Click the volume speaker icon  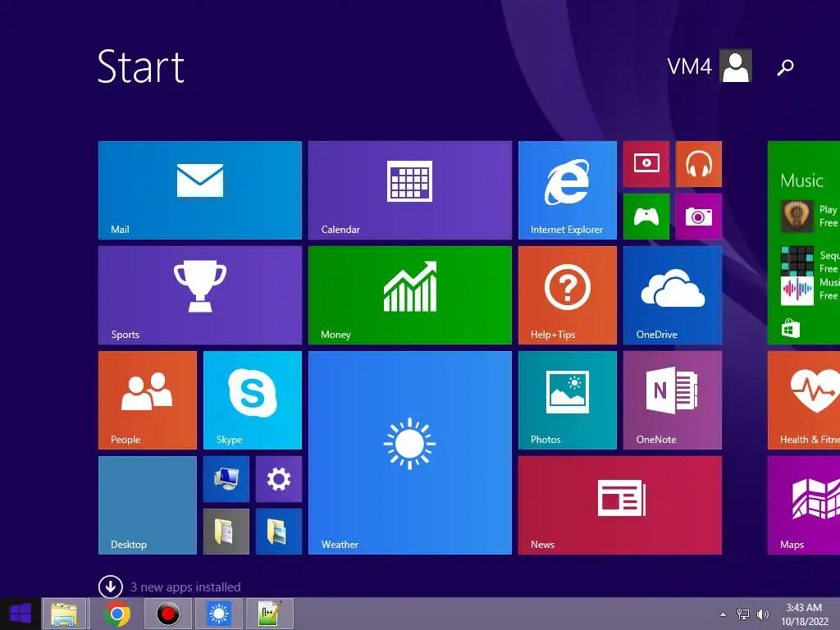point(762,614)
